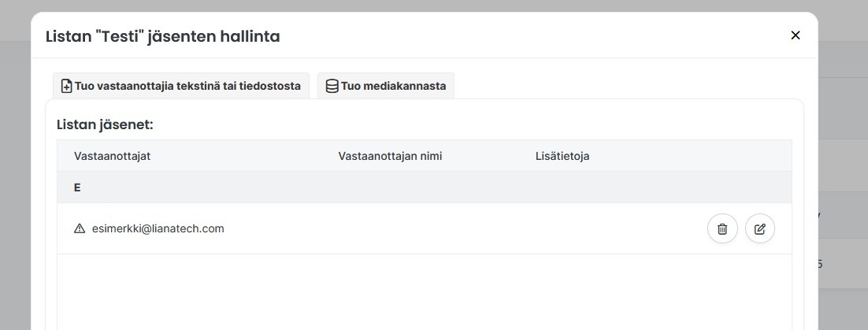The image size is (868, 330).
Task: Open the Tuo vastaanottajia tekstinä tai tiedostosta tab
Action: click(181, 86)
